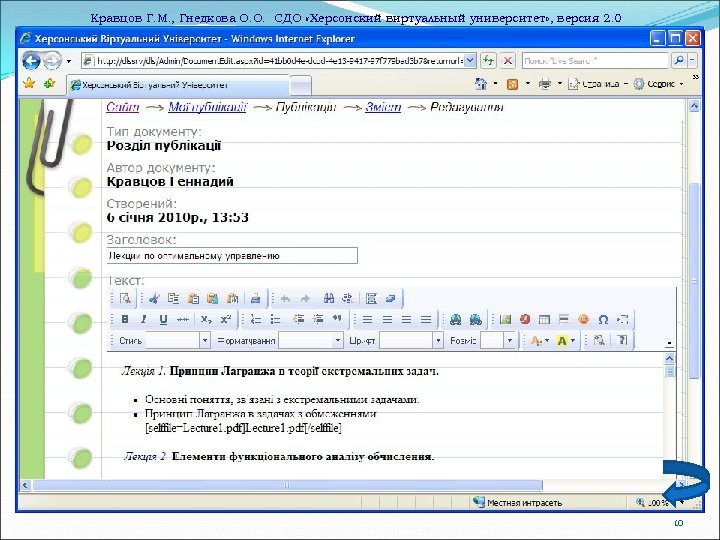Viewport: 720px width, 540px height.
Task: Click the Сайт breadcrumb link
Action: coord(123,107)
